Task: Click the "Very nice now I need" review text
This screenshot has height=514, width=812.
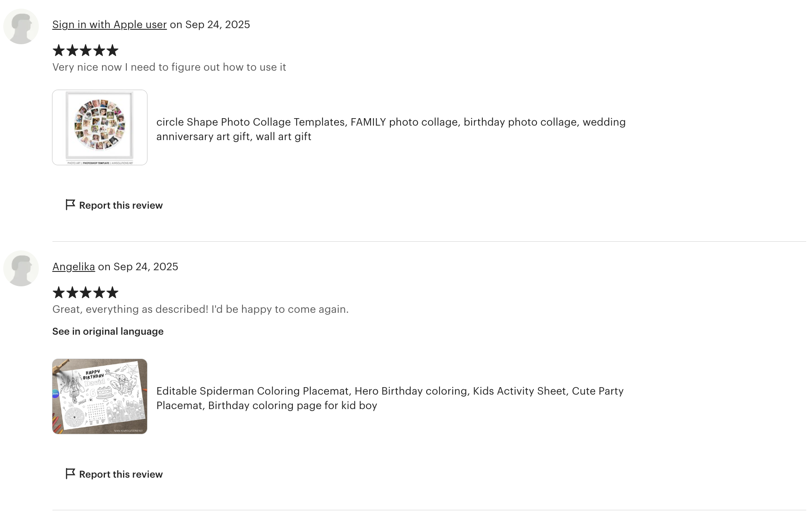Action: pos(169,67)
